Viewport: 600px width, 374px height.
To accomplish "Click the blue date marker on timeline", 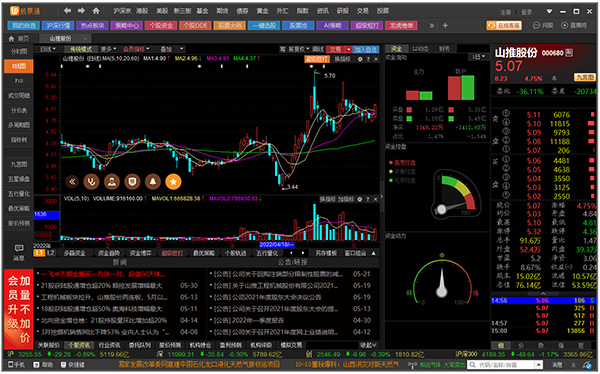I will click(x=277, y=245).
